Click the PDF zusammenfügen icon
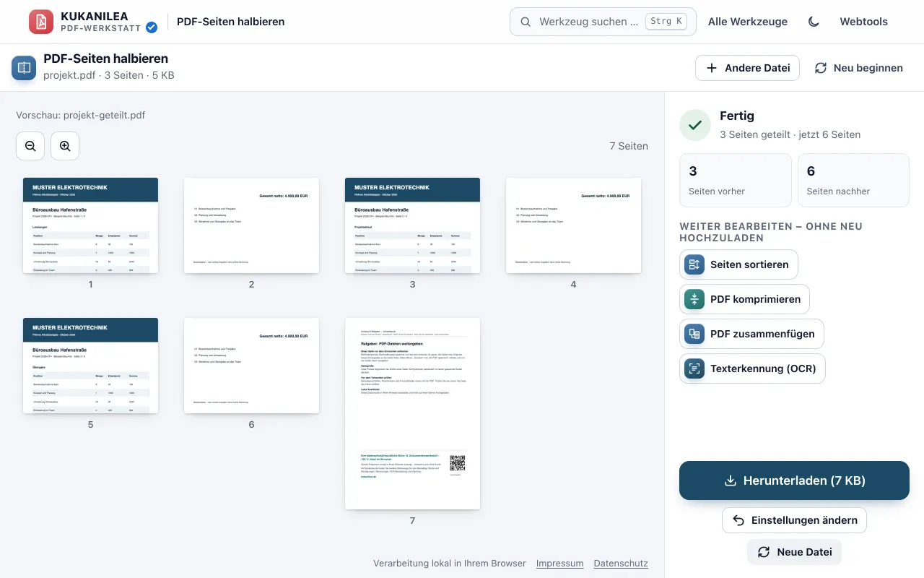Screen dimensions: 924x578 click(694, 334)
